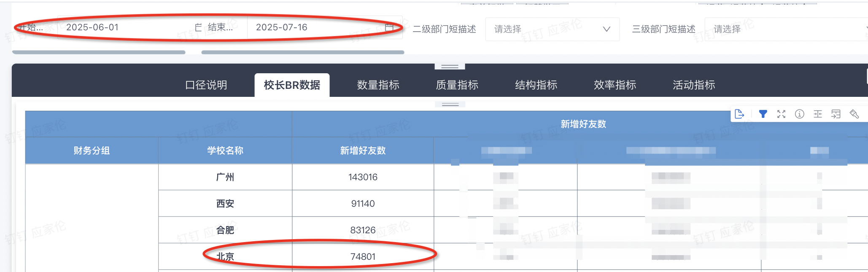Click the export file icon in table toolbar
The image size is (868, 272).
click(x=739, y=114)
